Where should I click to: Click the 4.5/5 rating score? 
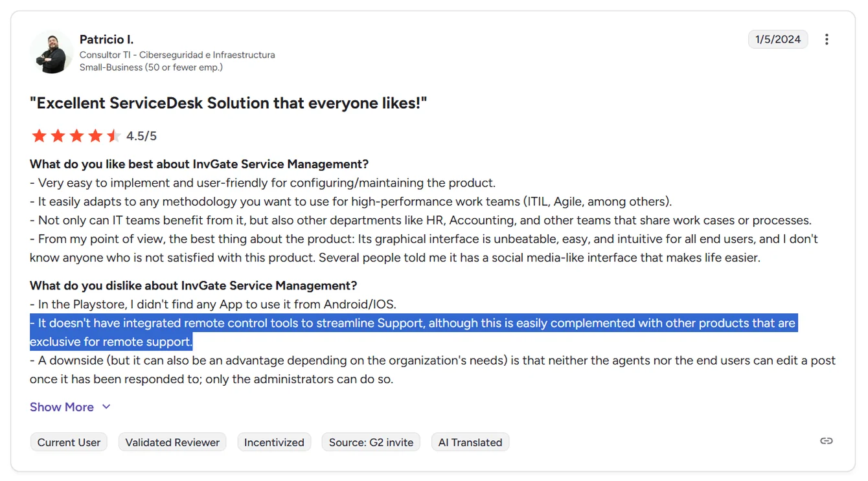click(141, 136)
